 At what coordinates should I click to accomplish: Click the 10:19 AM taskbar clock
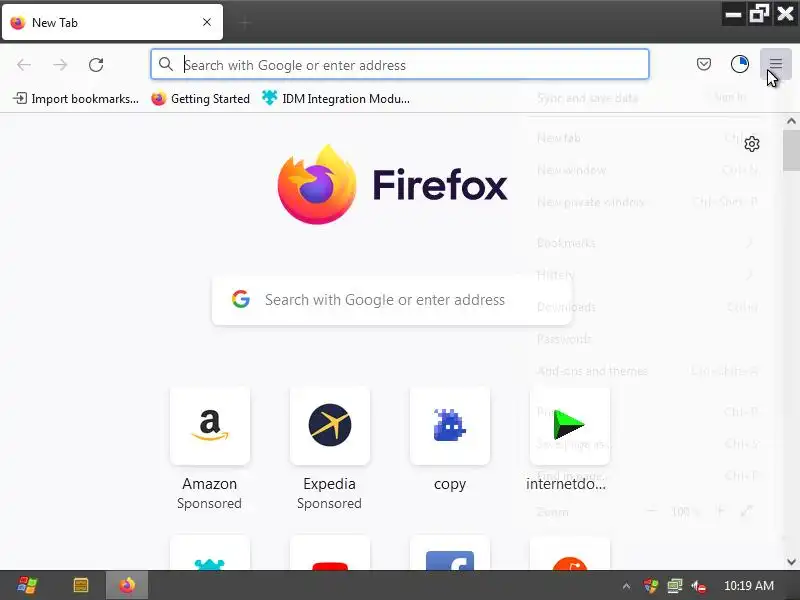[x=748, y=586]
